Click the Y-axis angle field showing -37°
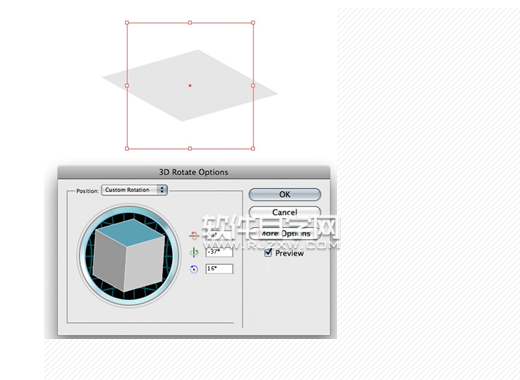Viewport: 520px width, 380px height. click(x=219, y=252)
